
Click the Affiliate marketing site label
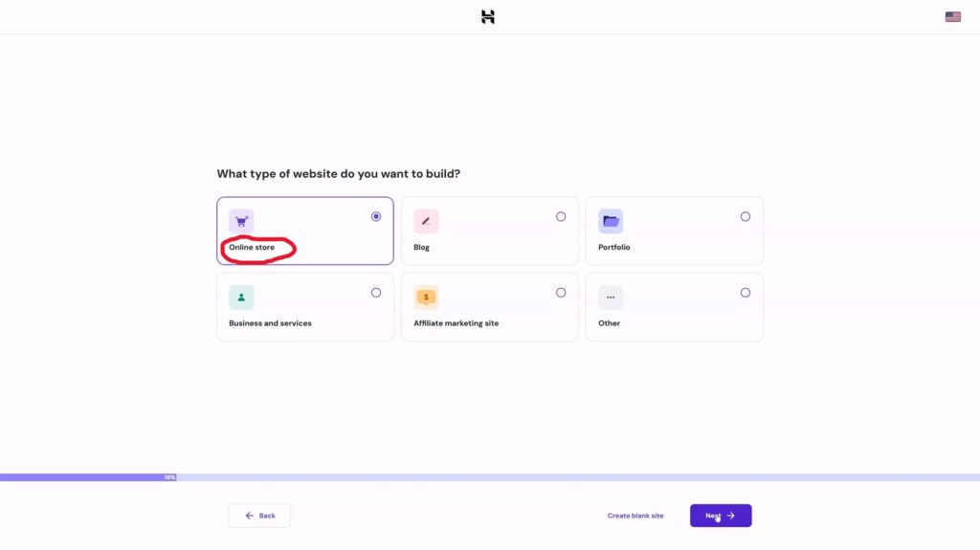point(456,323)
